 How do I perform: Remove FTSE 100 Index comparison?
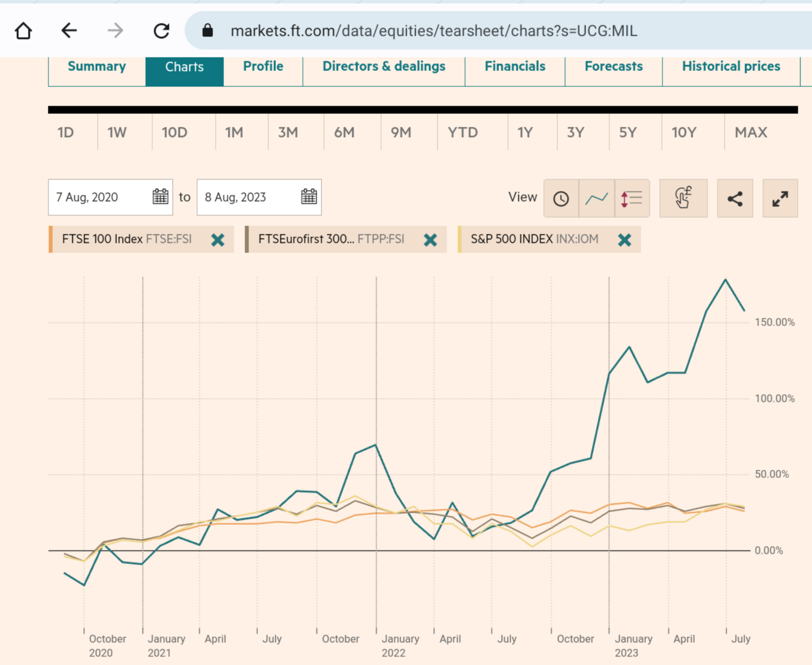coord(218,240)
